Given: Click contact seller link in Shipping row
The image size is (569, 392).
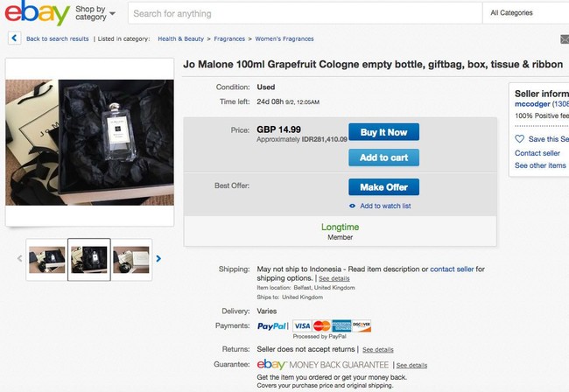Looking at the screenshot, I should (x=452, y=269).
